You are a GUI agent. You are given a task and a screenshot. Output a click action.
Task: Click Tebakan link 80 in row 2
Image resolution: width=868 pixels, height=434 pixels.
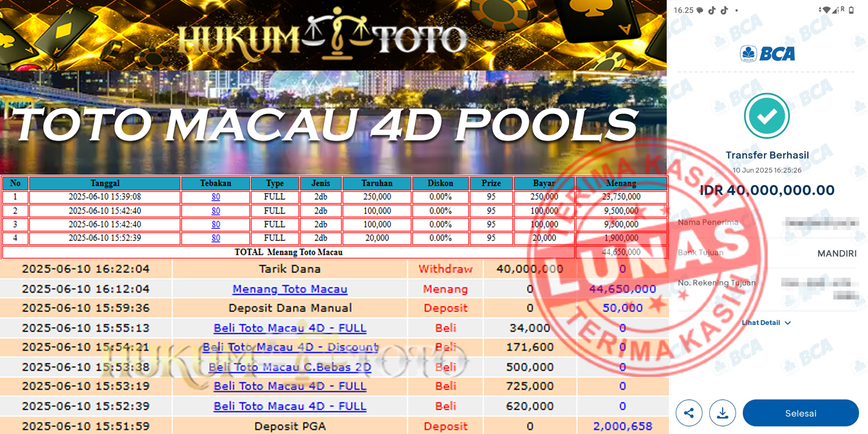[x=216, y=210]
